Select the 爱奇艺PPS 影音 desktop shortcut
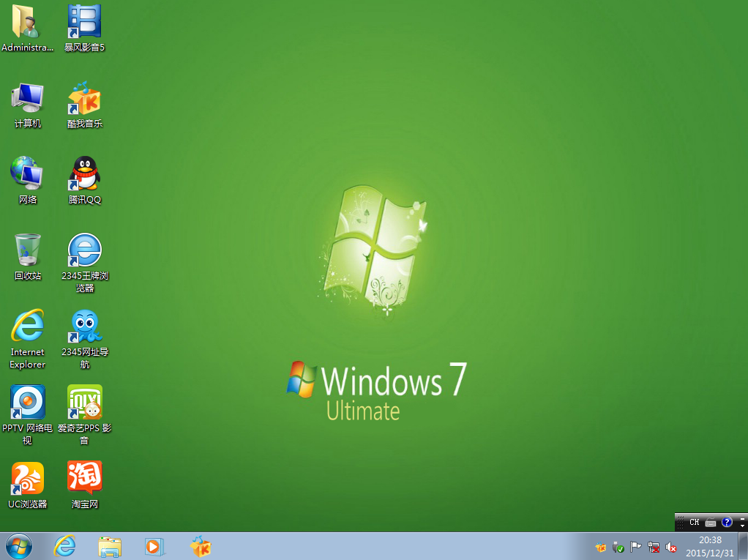Screen dimensions: 748x560 pyautogui.click(x=84, y=415)
